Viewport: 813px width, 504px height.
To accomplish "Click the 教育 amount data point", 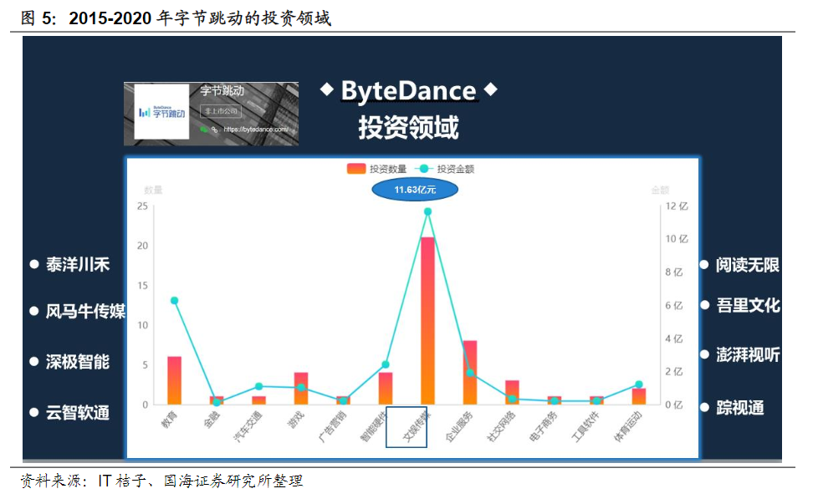I will point(174,300).
